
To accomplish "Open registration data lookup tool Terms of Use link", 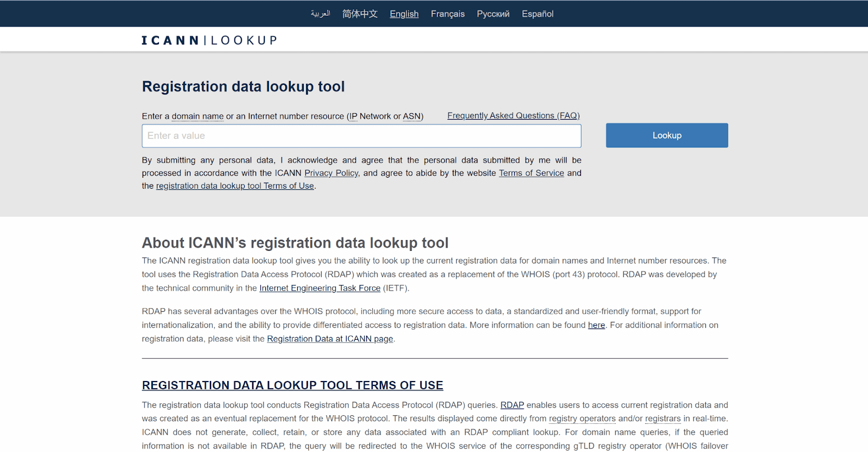I will tap(235, 186).
